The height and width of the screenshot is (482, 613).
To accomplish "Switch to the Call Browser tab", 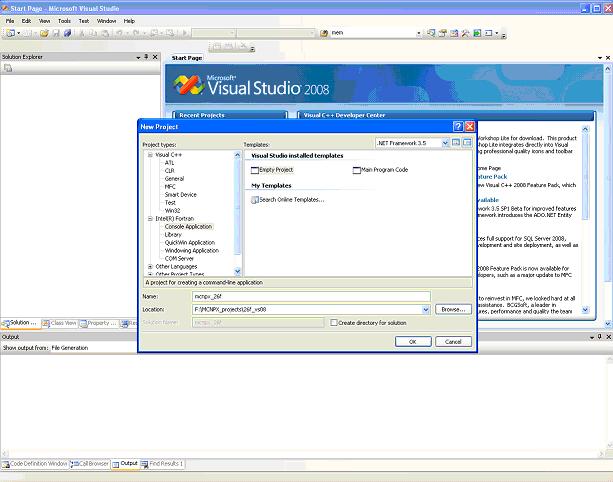I will point(90,464).
